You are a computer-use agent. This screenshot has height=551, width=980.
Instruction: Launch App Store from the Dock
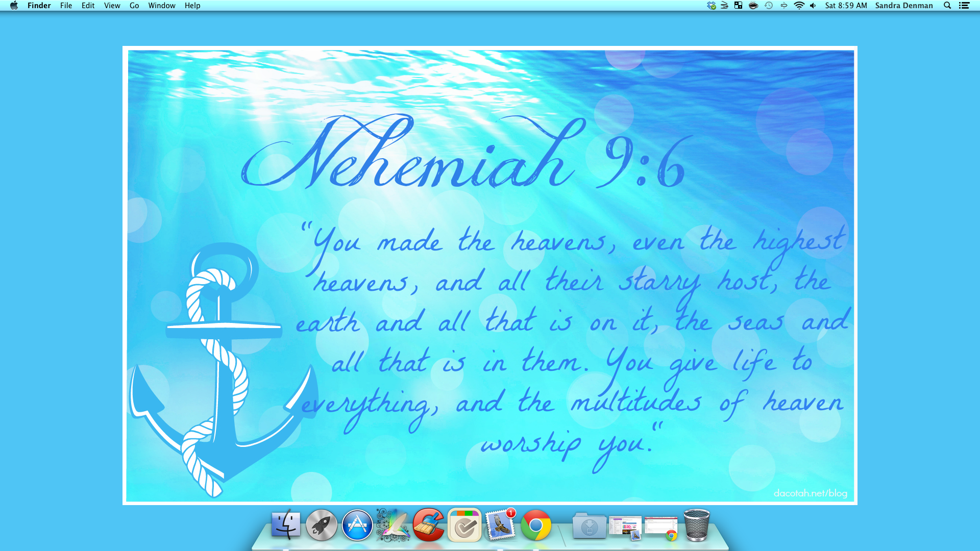pyautogui.click(x=357, y=525)
